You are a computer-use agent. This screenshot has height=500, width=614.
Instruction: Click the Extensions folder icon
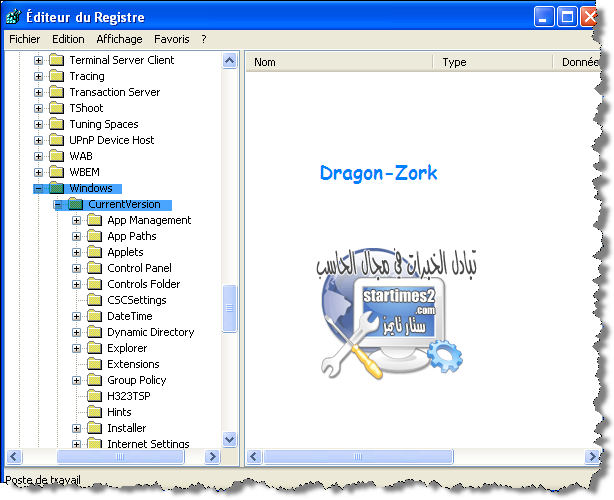coord(94,364)
